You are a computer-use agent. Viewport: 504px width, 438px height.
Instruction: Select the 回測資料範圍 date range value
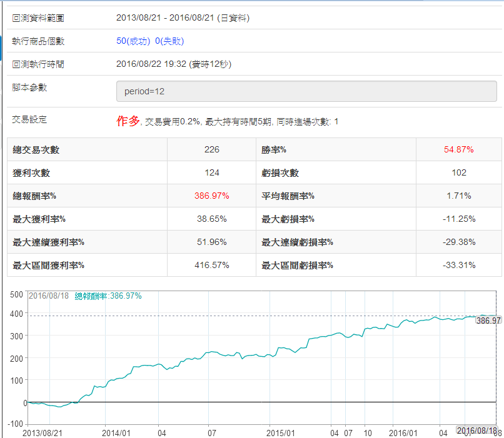(183, 18)
